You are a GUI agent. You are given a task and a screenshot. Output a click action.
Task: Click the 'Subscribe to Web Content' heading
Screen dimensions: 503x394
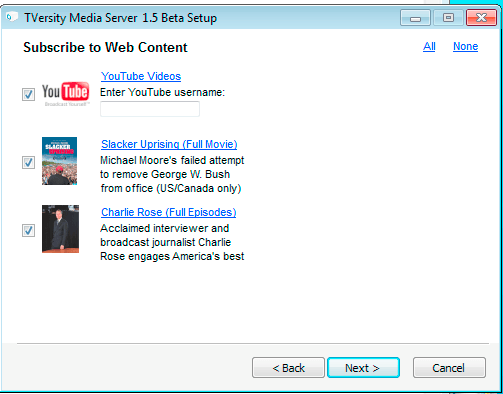tap(105, 47)
